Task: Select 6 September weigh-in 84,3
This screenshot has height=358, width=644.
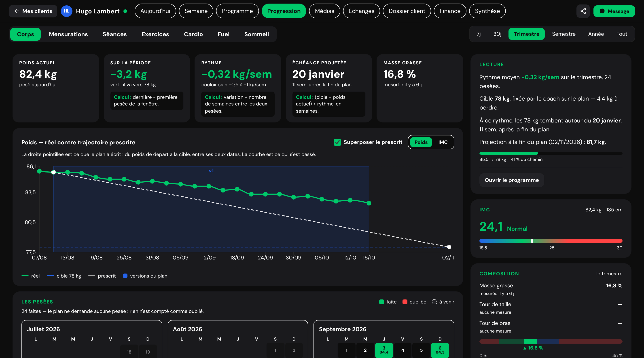Action: pyautogui.click(x=440, y=350)
